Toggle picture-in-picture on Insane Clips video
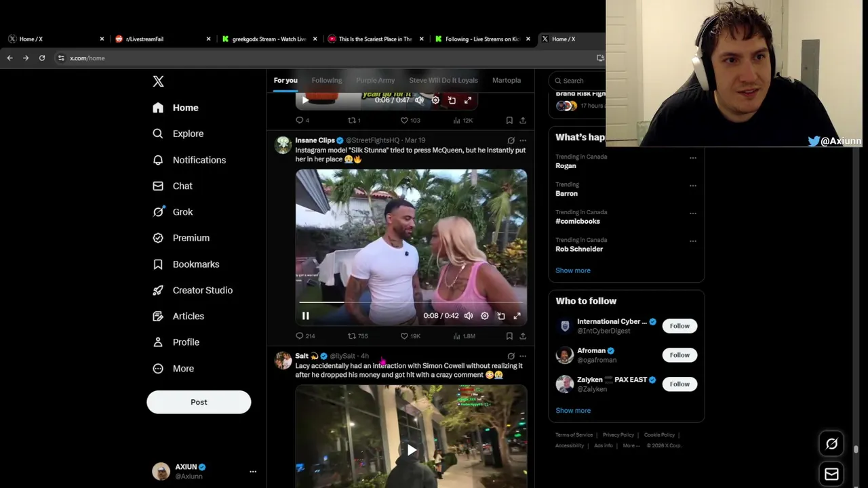The height and width of the screenshot is (488, 868). coord(501,316)
